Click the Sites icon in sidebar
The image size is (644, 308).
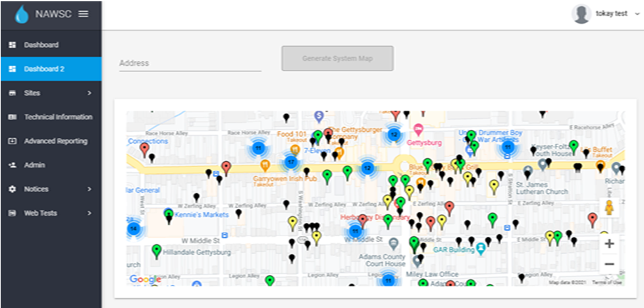coord(13,93)
